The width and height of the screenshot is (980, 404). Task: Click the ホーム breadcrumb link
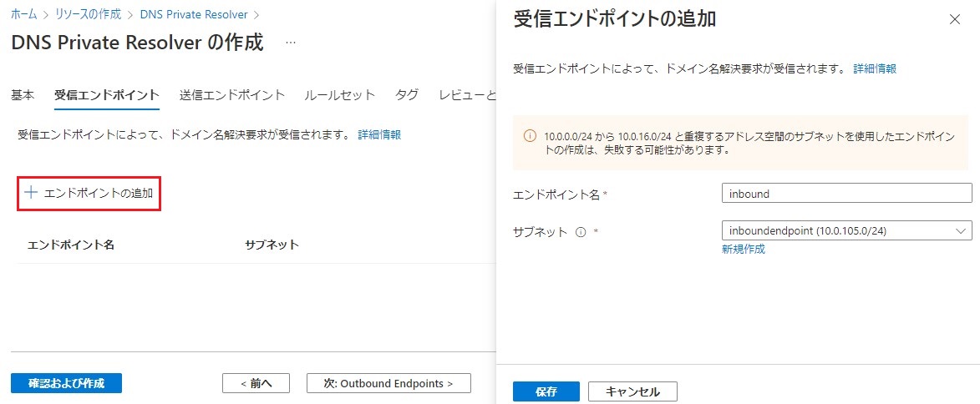[23, 13]
